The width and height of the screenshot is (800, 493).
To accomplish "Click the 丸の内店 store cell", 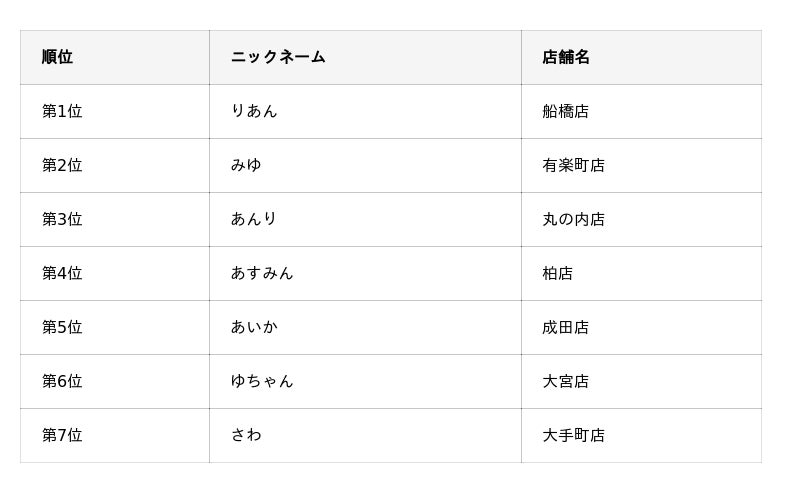I will (574, 220).
